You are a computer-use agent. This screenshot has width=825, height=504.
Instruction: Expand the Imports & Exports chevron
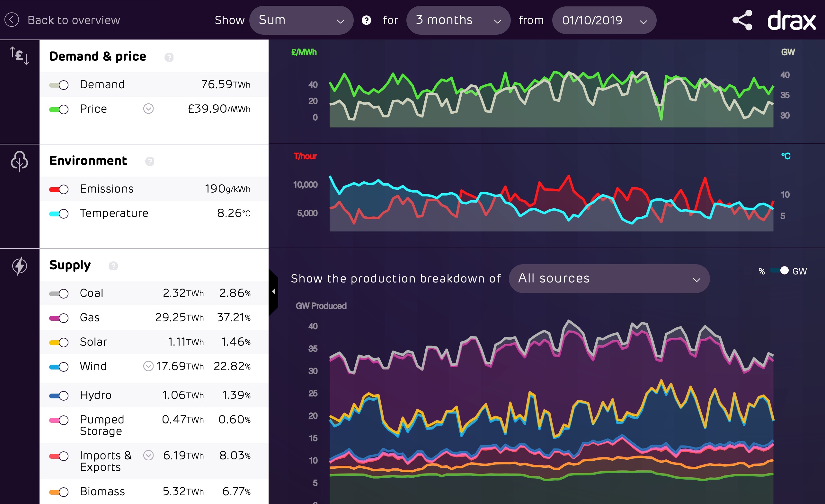click(x=148, y=456)
